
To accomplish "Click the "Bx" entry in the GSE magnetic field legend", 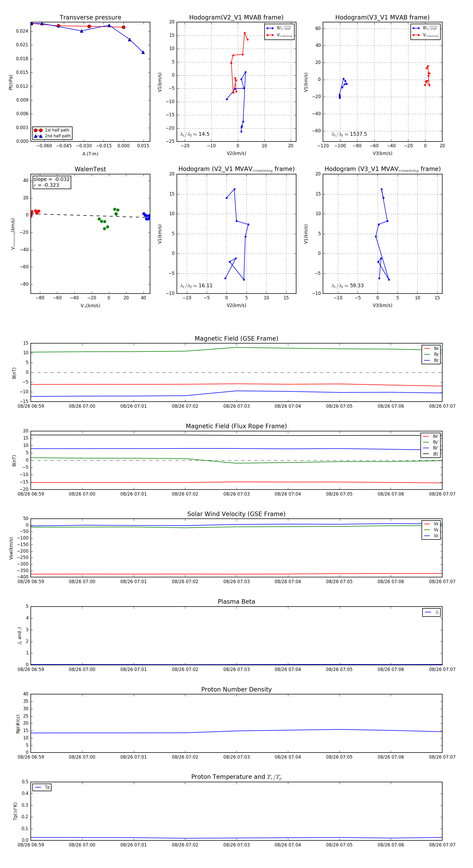I will tap(431, 349).
